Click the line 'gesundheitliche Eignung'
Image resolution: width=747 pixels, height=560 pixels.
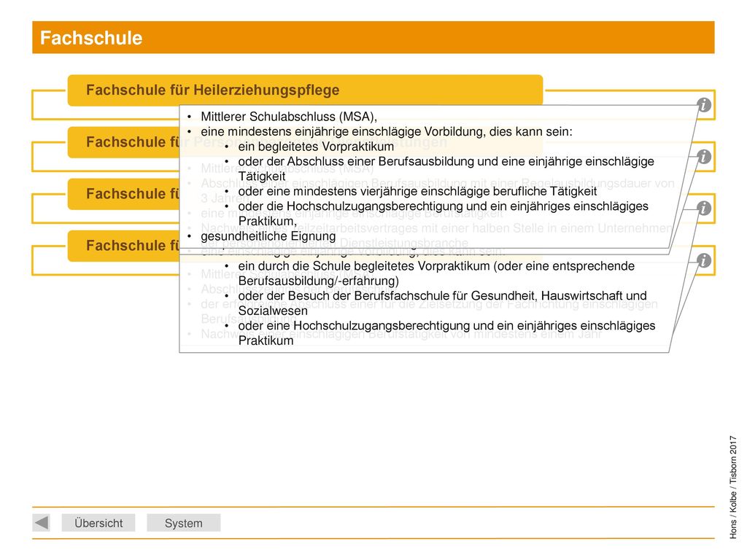[268, 236]
